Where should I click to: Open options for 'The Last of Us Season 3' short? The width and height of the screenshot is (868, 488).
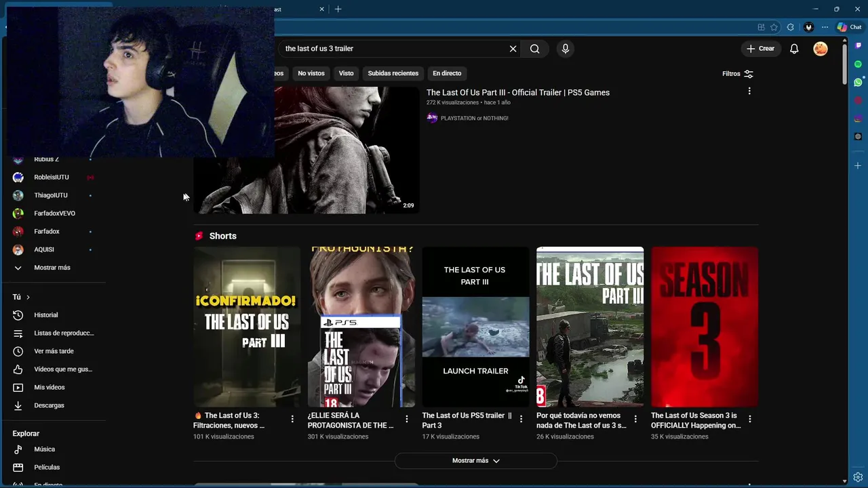click(x=750, y=419)
